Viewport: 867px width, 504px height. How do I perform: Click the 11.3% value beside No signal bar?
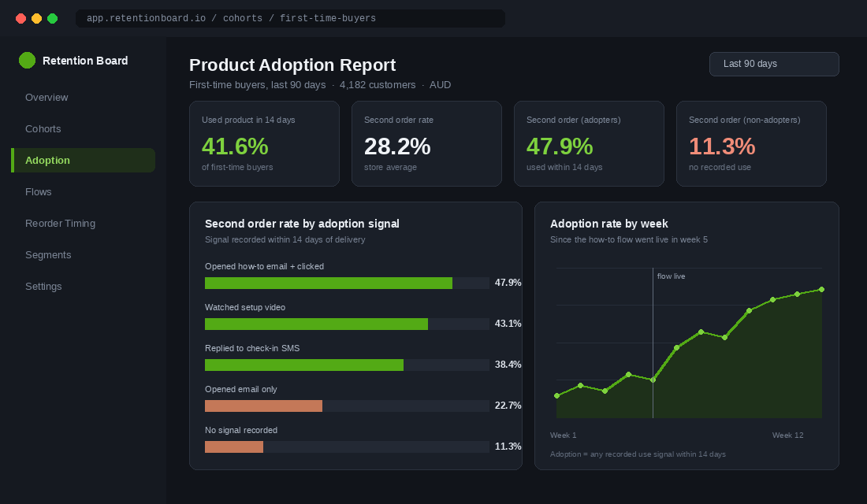coord(508,446)
